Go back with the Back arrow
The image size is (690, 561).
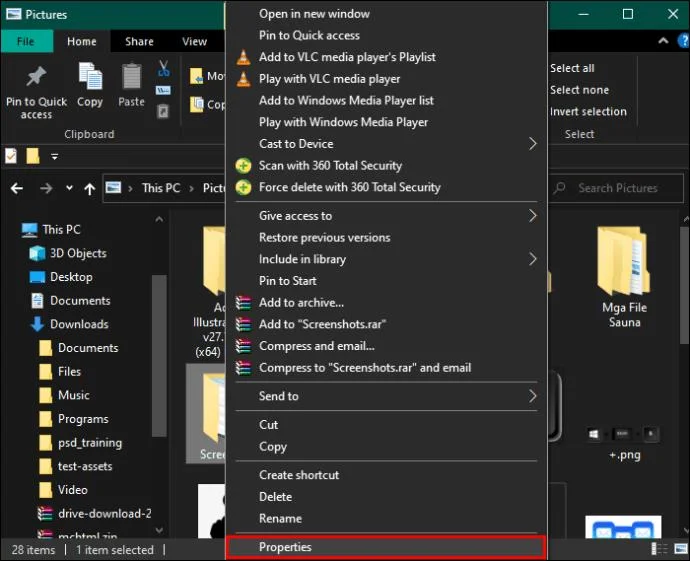click(x=17, y=189)
